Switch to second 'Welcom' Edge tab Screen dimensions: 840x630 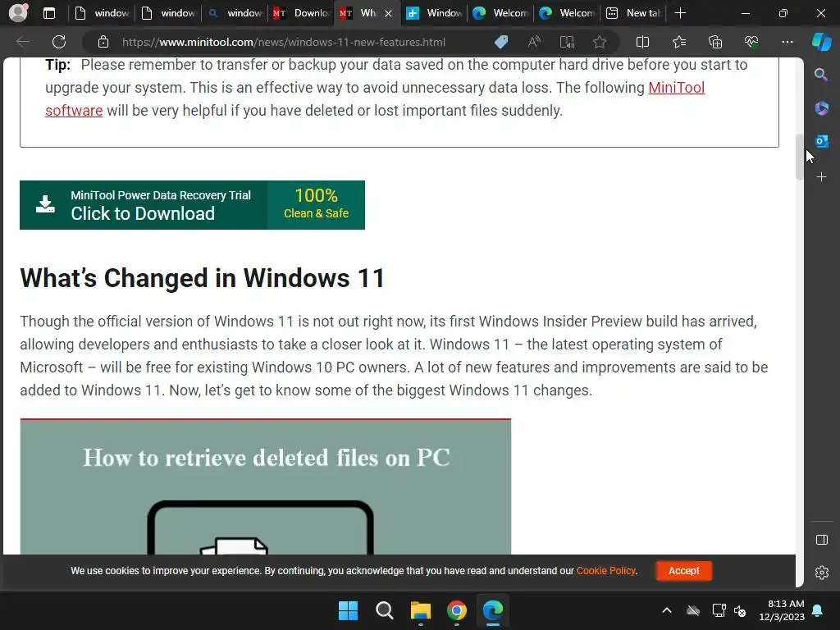pyautogui.click(x=567, y=13)
